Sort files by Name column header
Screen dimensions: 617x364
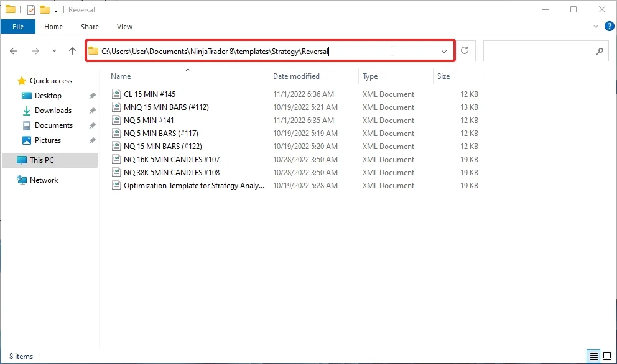121,76
